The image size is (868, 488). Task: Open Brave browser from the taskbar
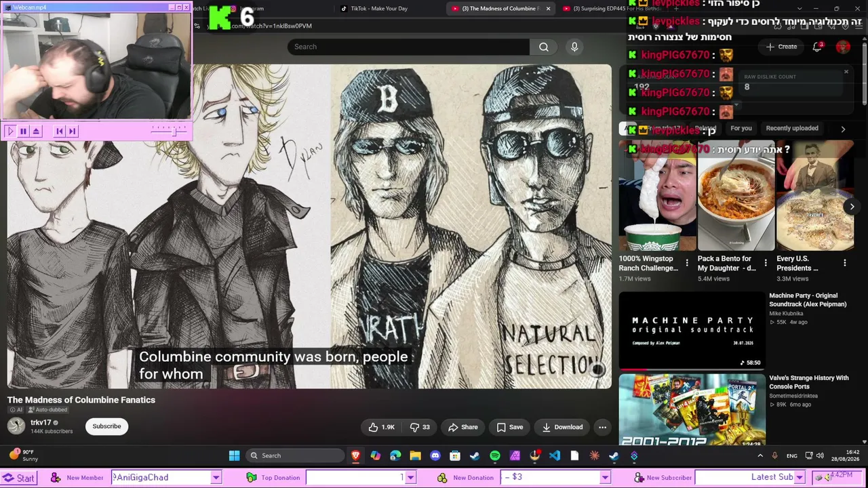click(x=355, y=455)
